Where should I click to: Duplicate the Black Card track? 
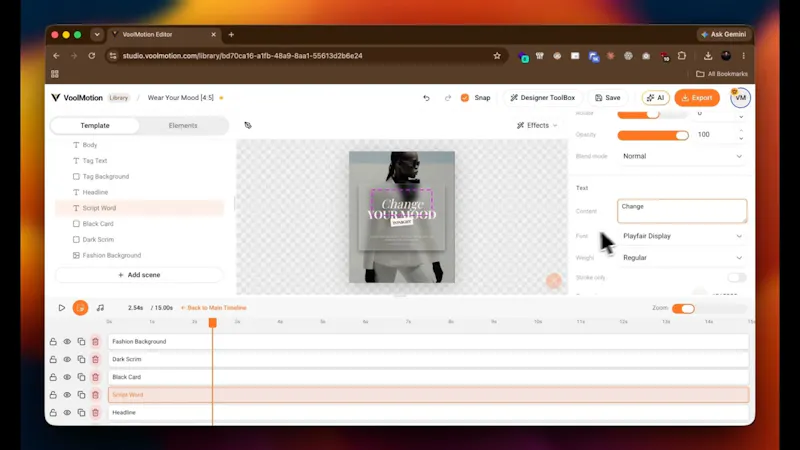click(x=81, y=378)
